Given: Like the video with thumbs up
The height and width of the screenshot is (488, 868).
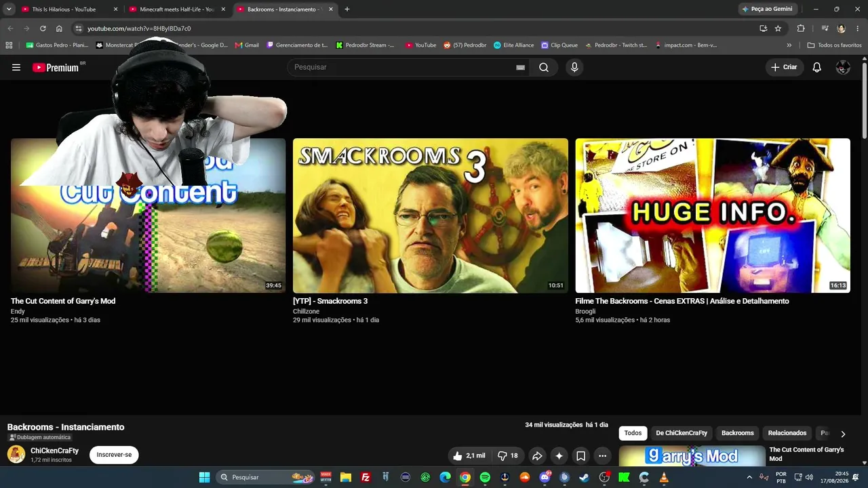Looking at the screenshot, I should [x=469, y=456].
